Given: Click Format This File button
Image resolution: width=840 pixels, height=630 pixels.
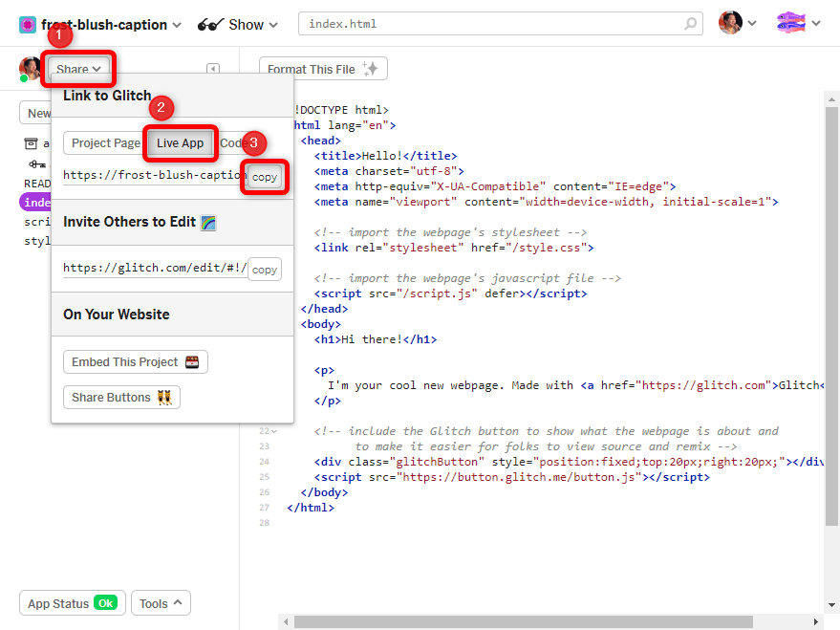Looking at the screenshot, I should pos(323,69).
